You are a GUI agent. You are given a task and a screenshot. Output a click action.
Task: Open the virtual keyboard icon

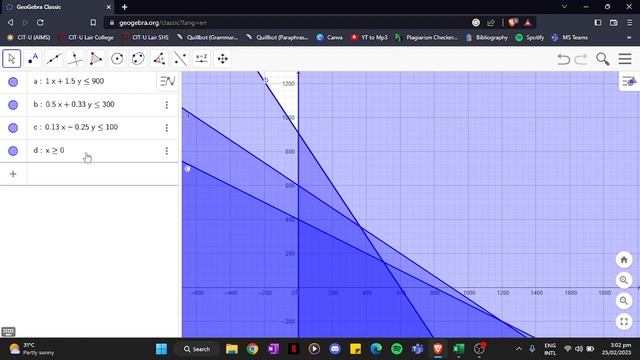coord(8,331)
